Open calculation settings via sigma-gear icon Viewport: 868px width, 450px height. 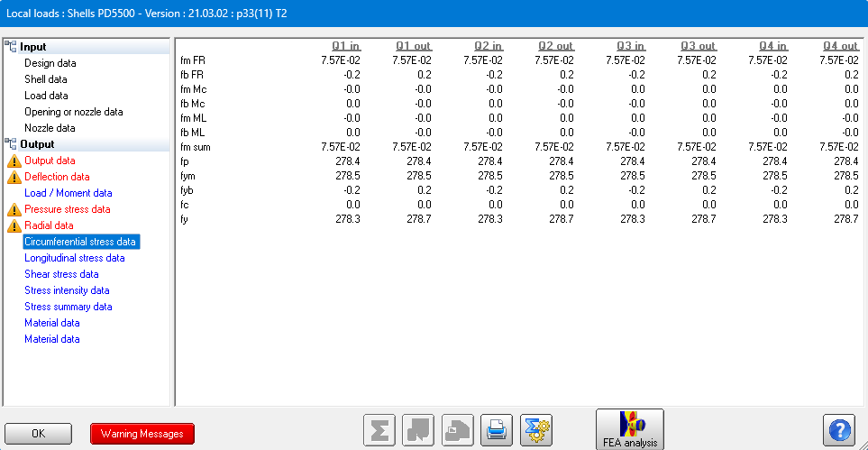tap(535, 430)
